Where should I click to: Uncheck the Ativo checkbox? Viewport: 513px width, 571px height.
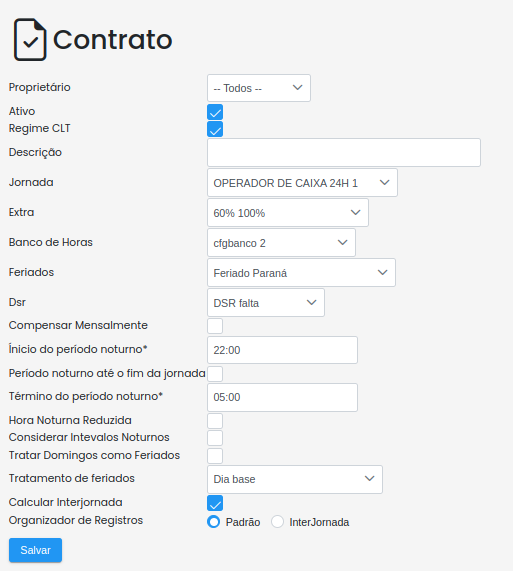pos(215,112)
